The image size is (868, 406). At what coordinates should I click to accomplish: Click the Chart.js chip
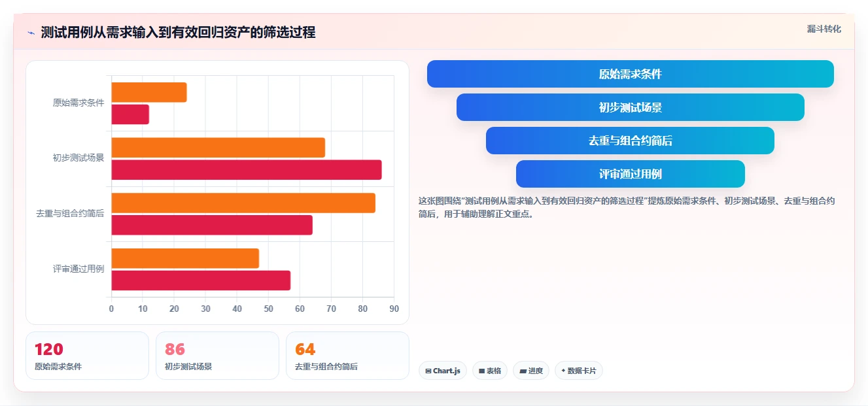pos(443,371)
